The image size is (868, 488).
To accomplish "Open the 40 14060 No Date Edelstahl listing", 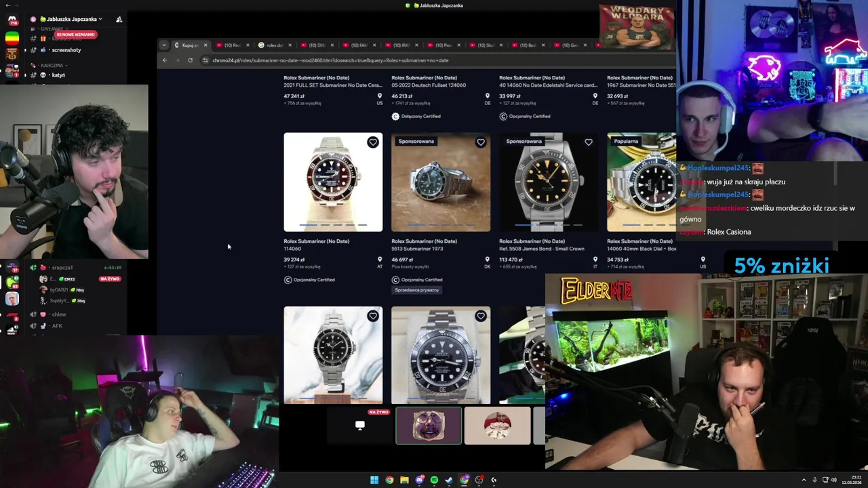I will coord(548,86).
